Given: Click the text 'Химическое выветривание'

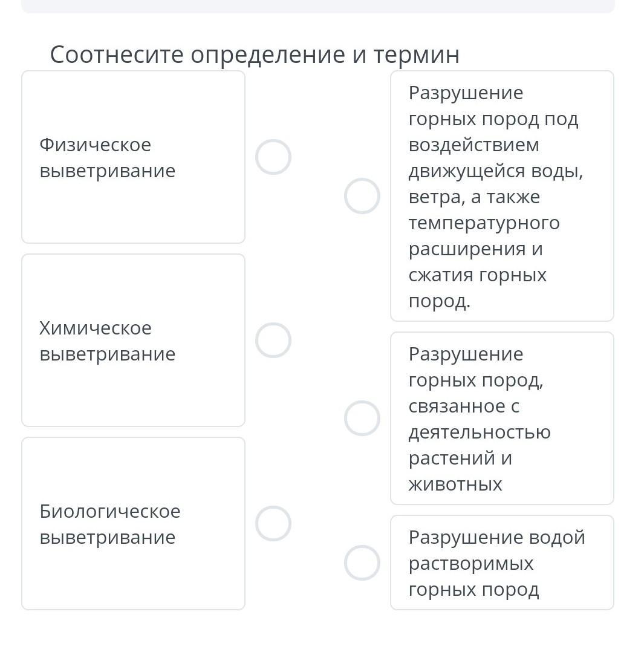Looking at the screenshot, I should (x=107, y=341).
